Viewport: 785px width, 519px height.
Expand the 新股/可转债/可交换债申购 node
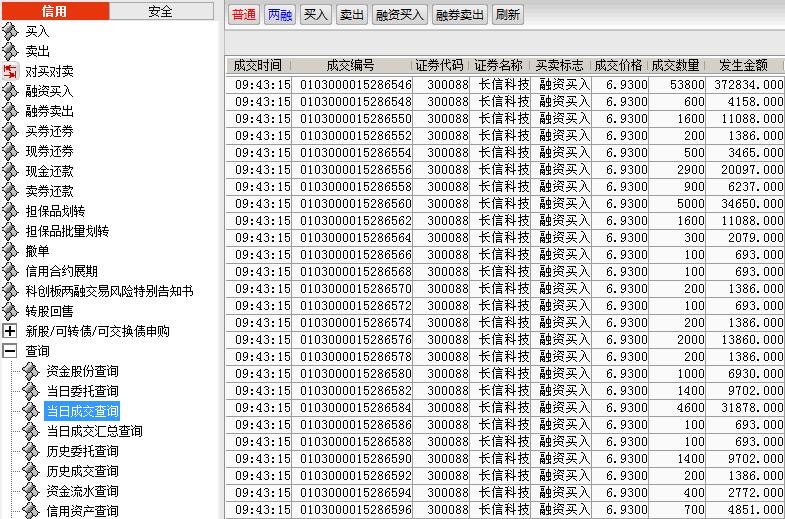point(10,331)
